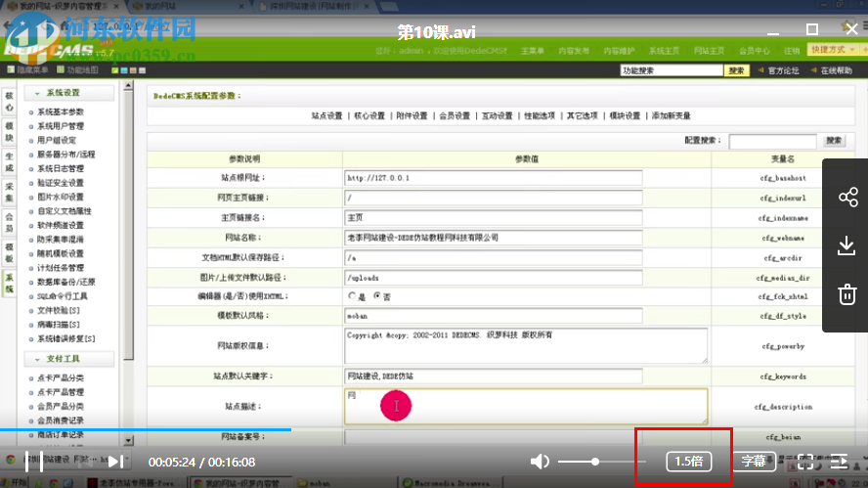This screenshot has width=868, height=488.
Task: Open 功能地图 in the CMS toolbar
Action: 77,70
